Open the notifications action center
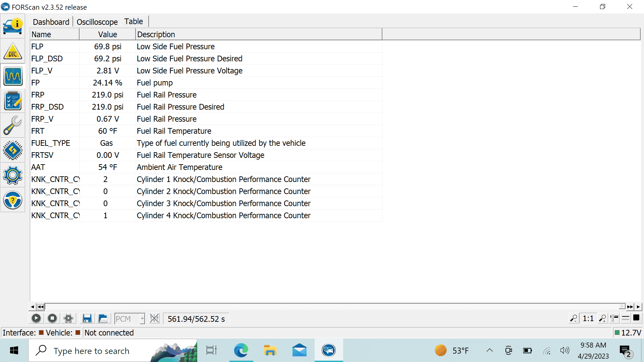This screenshot has height=362, width=644. pos(626,351)
